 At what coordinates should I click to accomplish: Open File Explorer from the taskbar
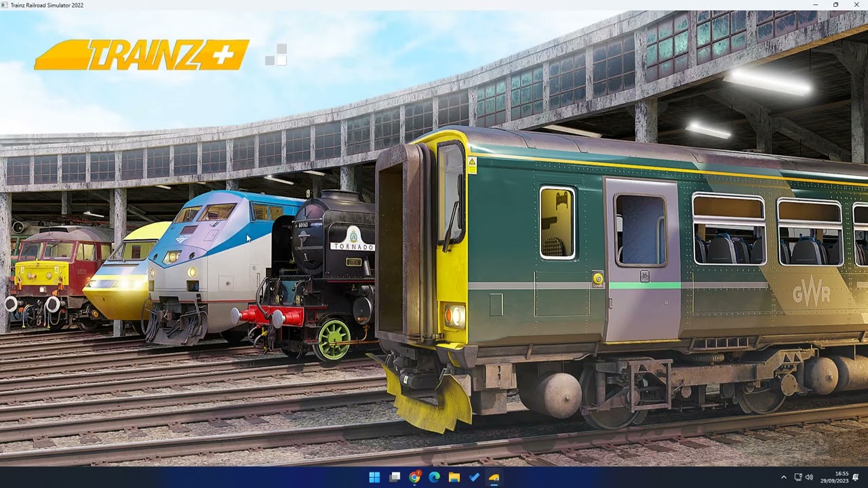(x=454, y=477)
